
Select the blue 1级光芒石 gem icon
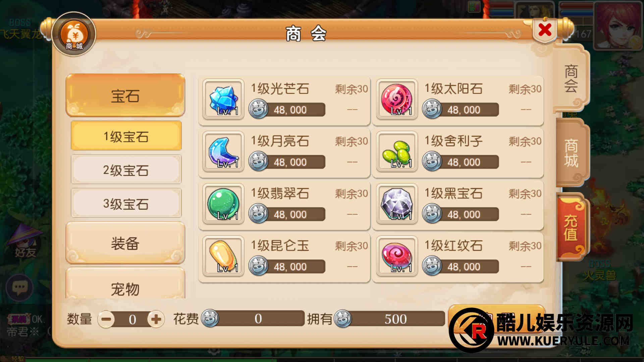click(x=223, y=100)
